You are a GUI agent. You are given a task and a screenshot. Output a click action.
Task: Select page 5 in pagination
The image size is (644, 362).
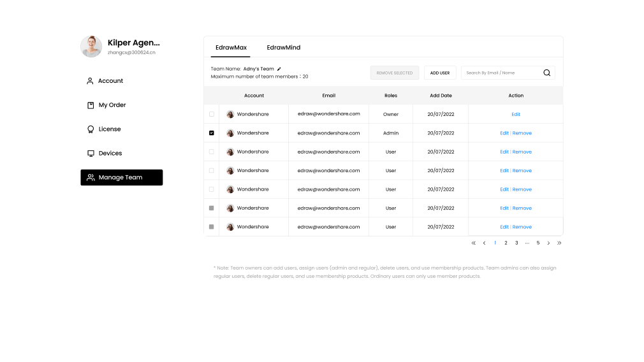[x=538, y=243]
